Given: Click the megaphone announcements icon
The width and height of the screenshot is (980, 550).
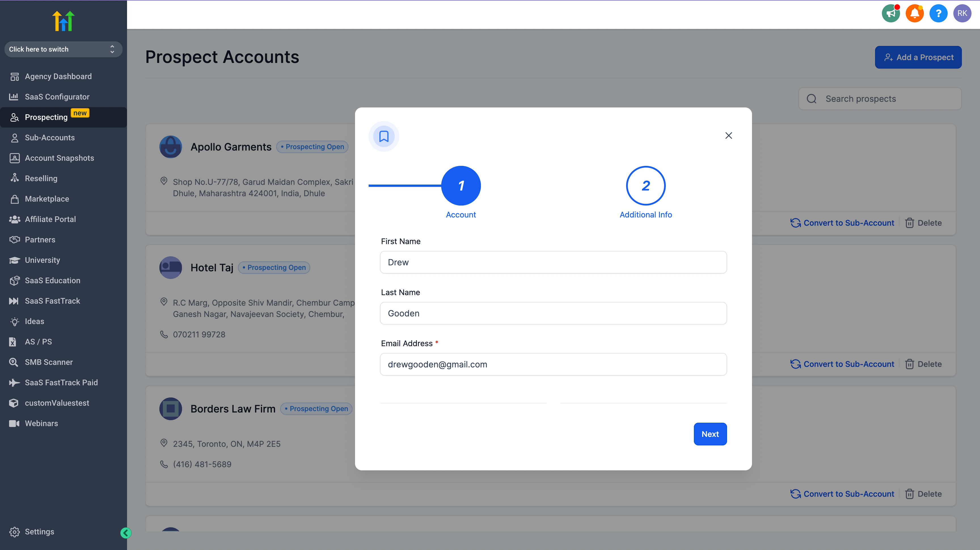Looking at the screenshot, I should pos(891,14).
